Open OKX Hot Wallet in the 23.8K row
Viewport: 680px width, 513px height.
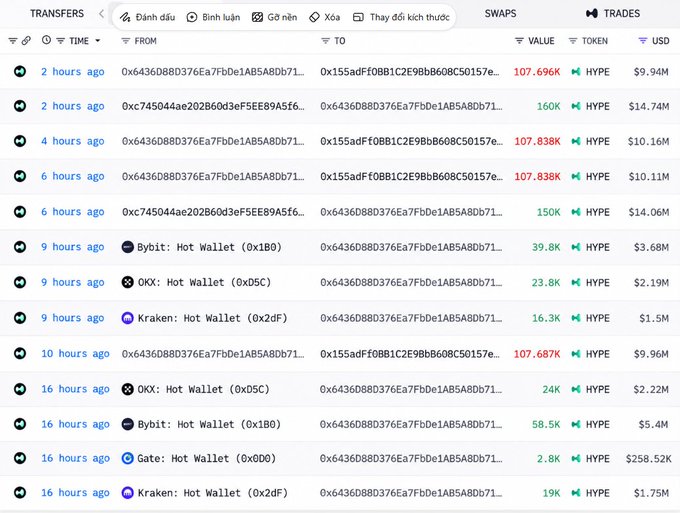(x=204, y=282)
